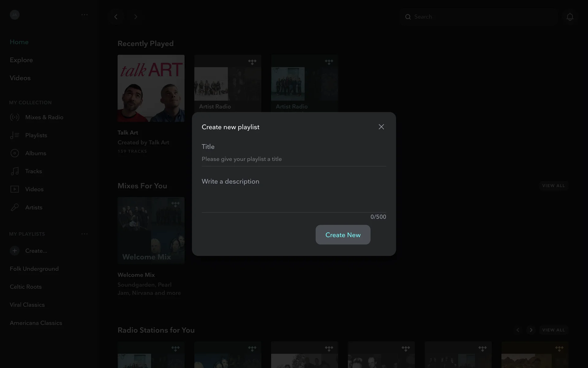Image resolution: width=588 pixels, height=368 pixels.
Task: Click the plus icon beside Create...
Action: pyautogui.click(x=14, y=251)
